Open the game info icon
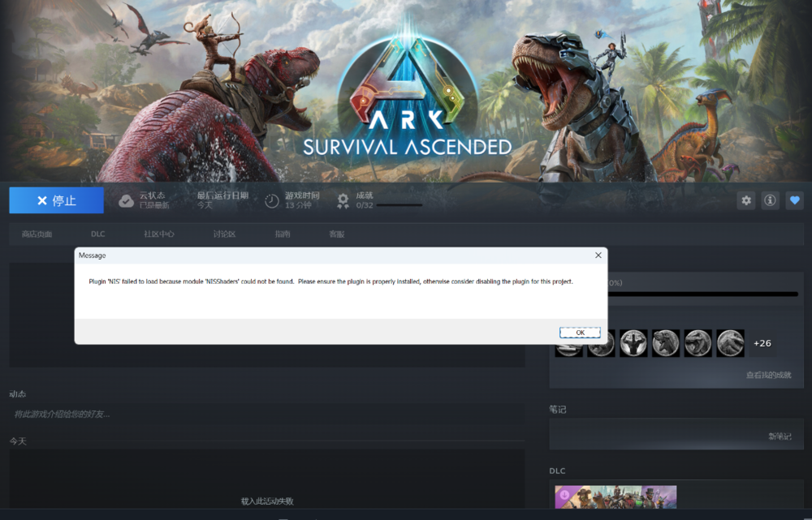The height and width of the screenshot is (520, 812). pos(770,200)
